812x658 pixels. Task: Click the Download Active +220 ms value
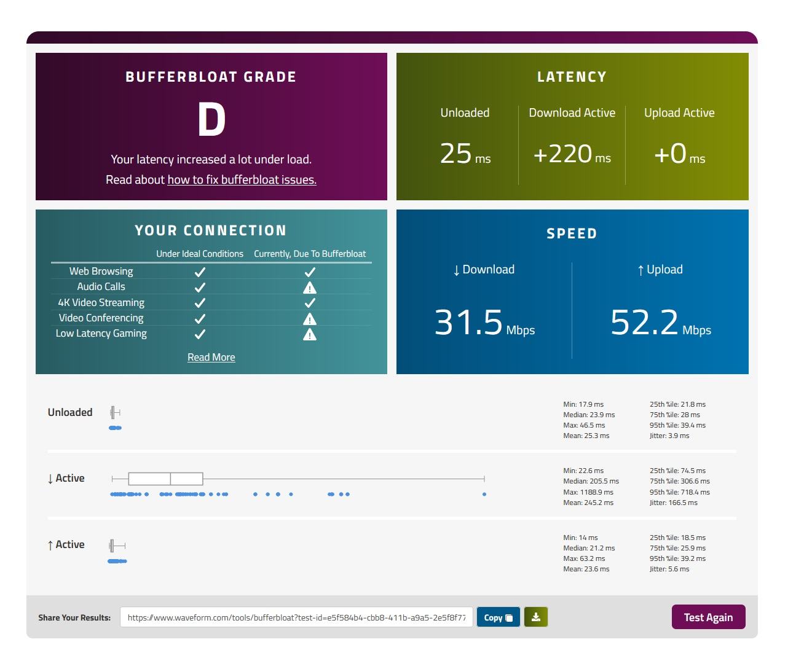tap(572, 154)
